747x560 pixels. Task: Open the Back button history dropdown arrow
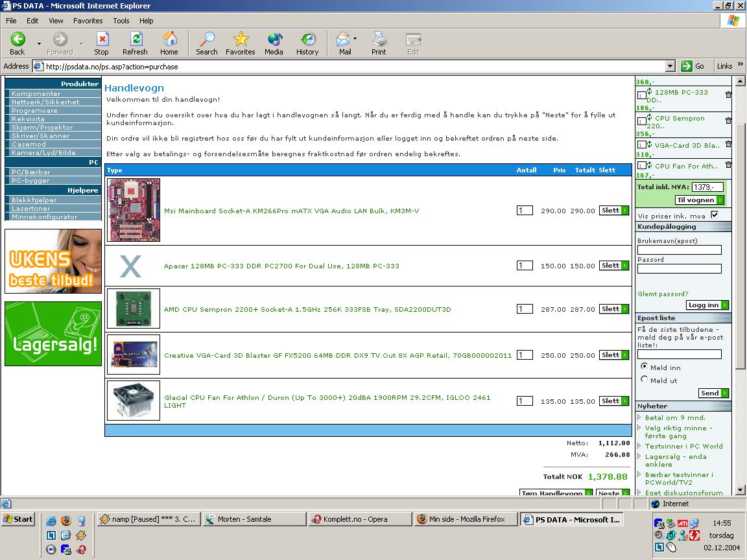(x=39, y=44)
